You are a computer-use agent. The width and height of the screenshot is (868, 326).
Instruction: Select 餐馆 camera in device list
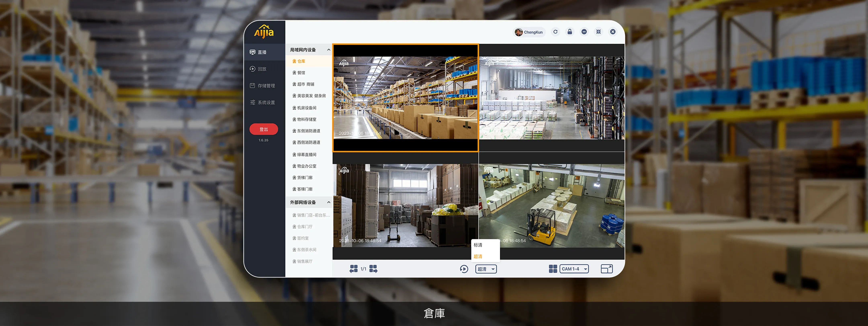(x=301, y=73)
